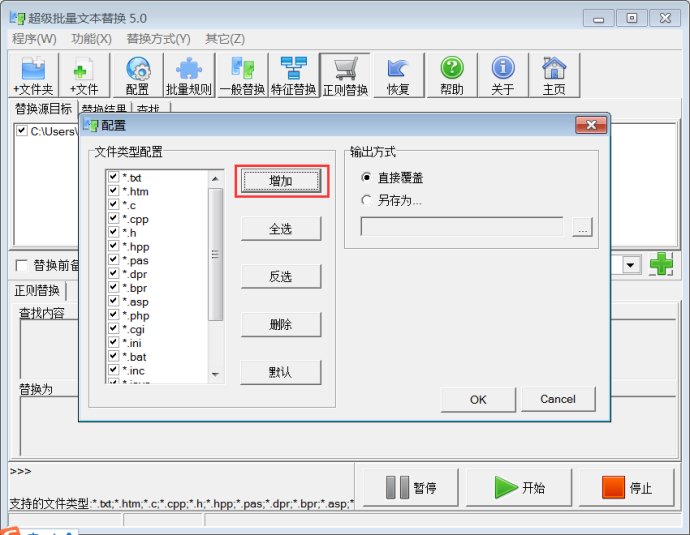Image resolution: width=690 pixels, height=535 pixels.
Task: Click the 增加 add button
Action: tap(281, 181)
